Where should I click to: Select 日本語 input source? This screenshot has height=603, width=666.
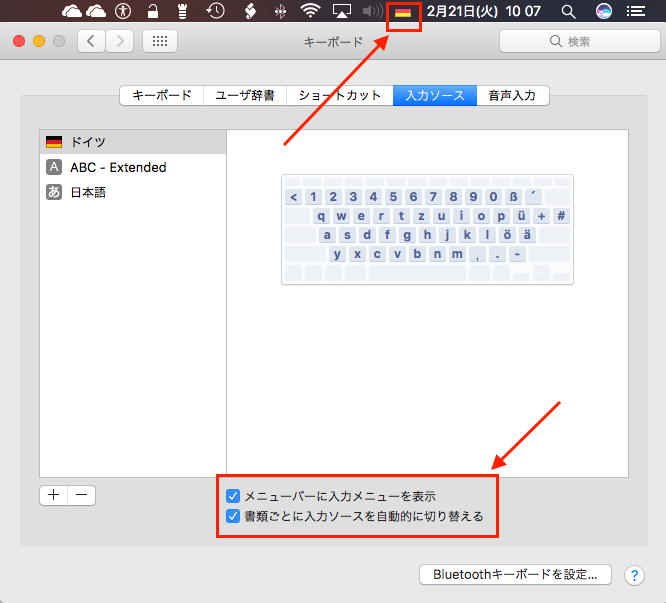133,192
